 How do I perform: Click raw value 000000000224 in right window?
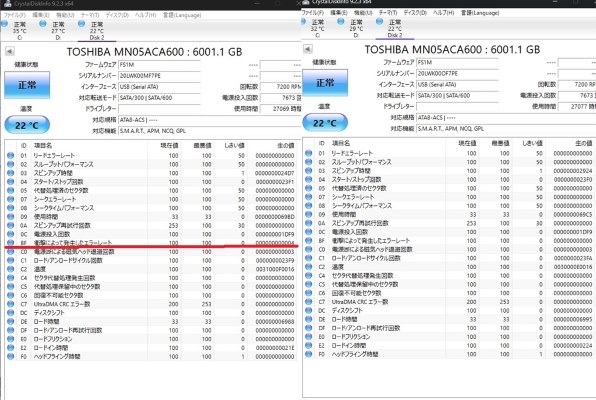tap(572, 346)
